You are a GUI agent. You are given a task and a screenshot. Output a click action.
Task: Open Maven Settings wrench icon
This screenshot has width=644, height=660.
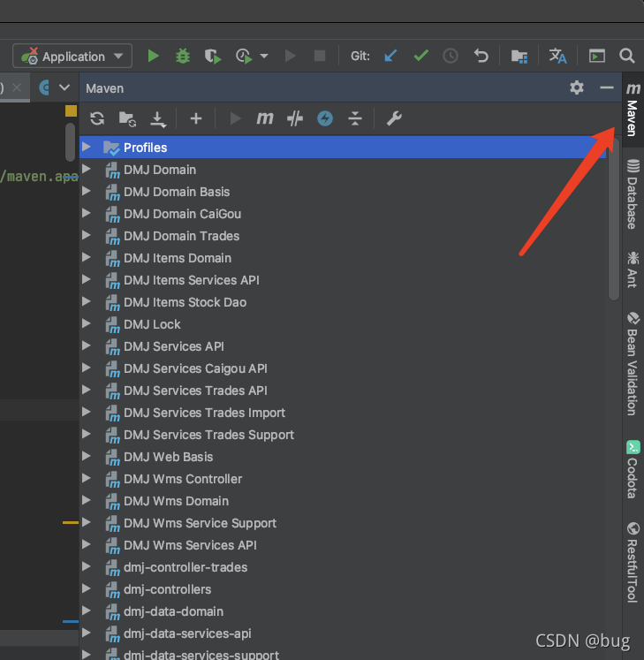pyautogui.click(x=394, y=118)
